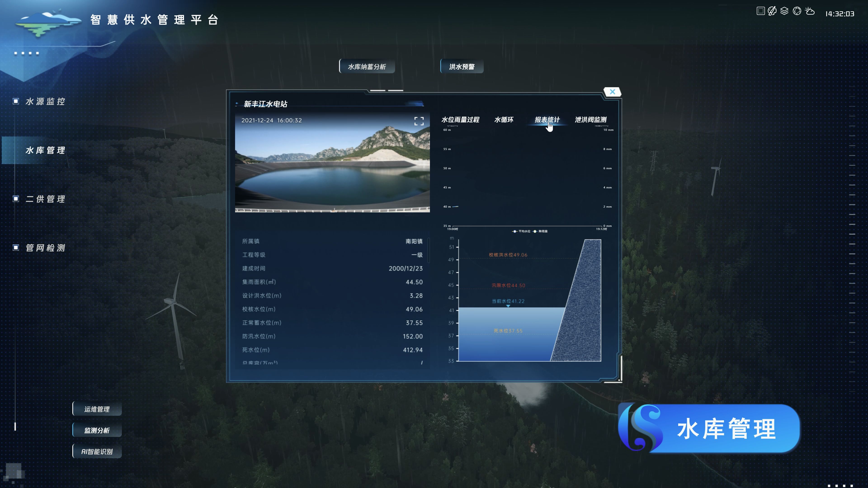Click the 南阳镇 value
Screen dimensions: 868x488
tap(414, 241)
